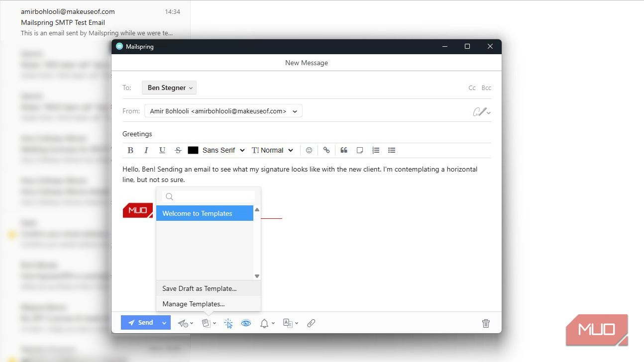Start a numbered list

pyautogui.click(x=376, y=150)
